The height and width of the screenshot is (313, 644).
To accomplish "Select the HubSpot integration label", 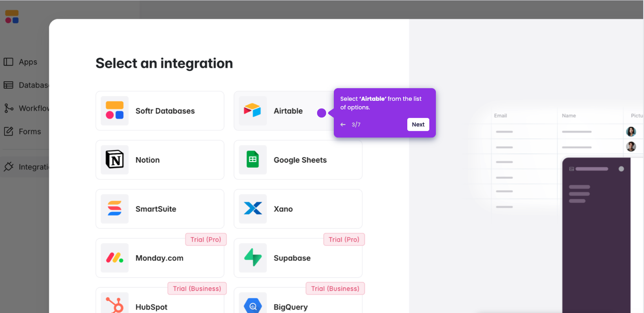I will (151, 307).
